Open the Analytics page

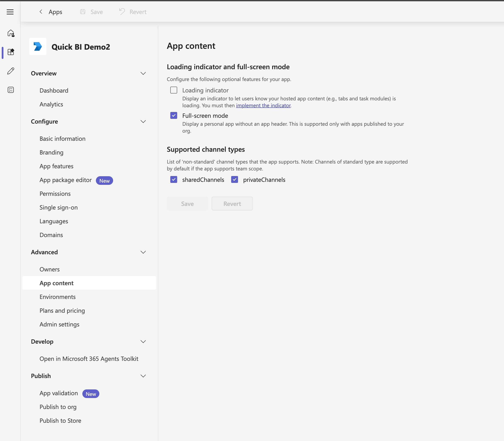coord(51,104)
